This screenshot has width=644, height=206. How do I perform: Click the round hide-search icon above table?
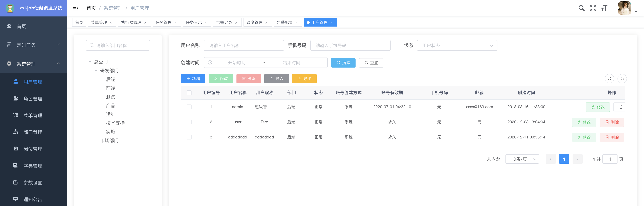pos(609,79)
